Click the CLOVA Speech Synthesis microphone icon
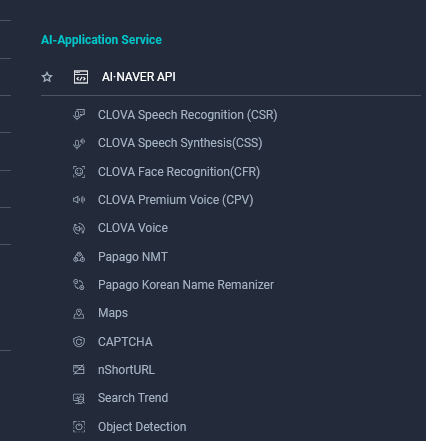 (x=79, y=143)
